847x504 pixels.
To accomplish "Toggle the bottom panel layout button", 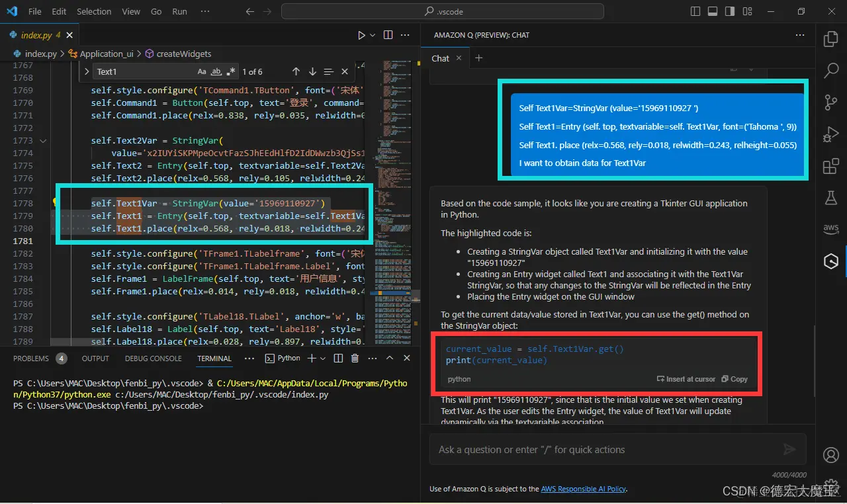I will (x=713, y=11).
